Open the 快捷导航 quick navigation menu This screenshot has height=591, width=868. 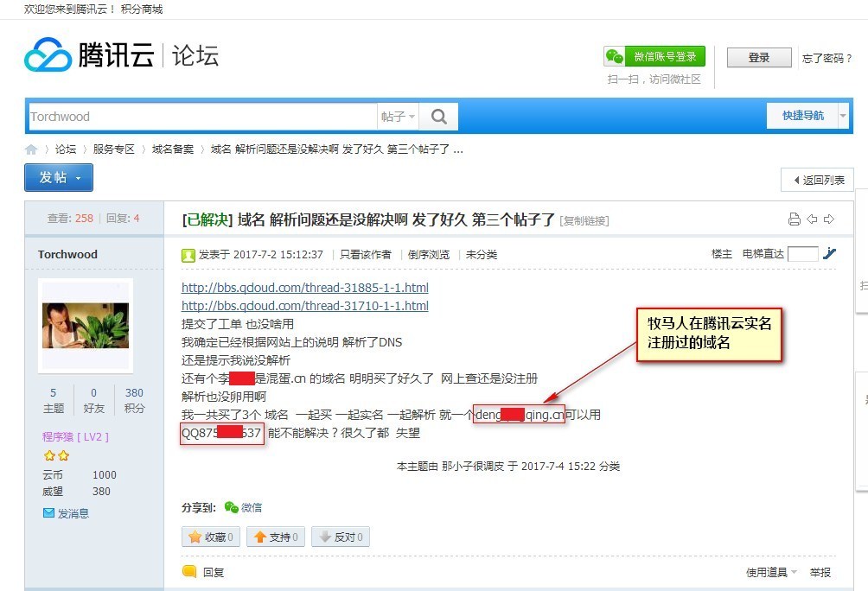tap(802, 115)
